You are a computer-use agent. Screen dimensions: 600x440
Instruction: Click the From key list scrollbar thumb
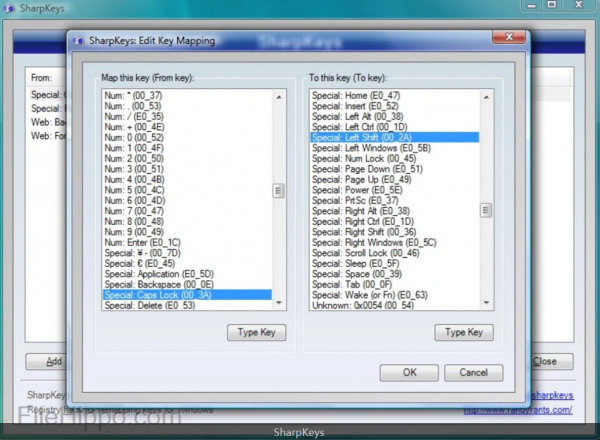[279, 191]
